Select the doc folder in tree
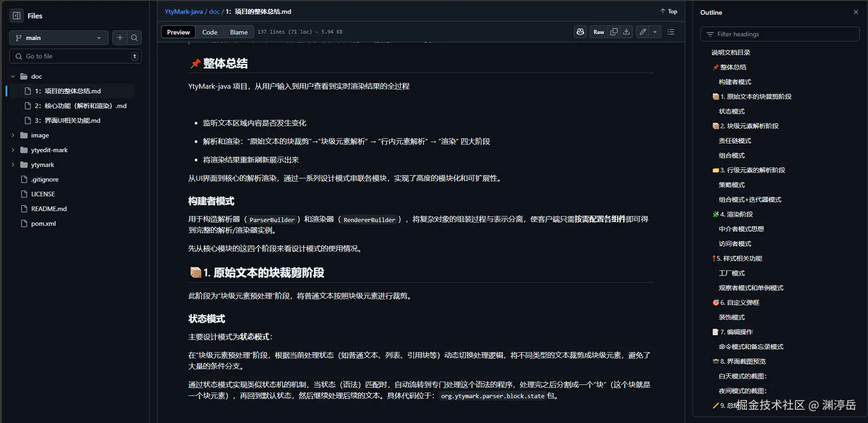Image resolution: width=868 pixels, height=423 pixels. point(36,76)
